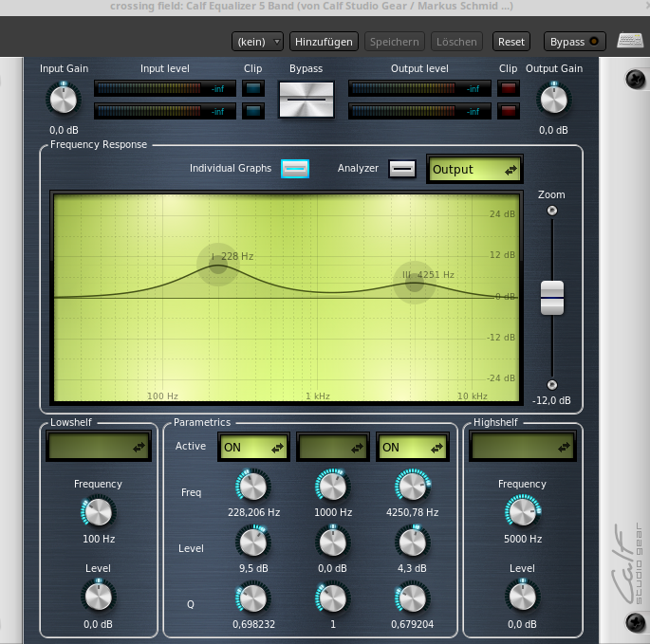This screenshot has width=650, height=644.
Task: Click the Speichern button
Action: 394,42
